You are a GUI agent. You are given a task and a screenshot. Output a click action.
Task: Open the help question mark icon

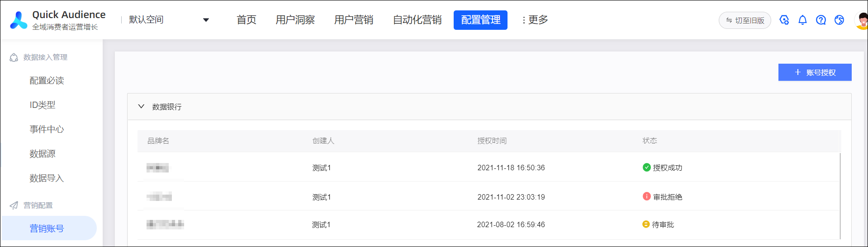tap(821, 20)
